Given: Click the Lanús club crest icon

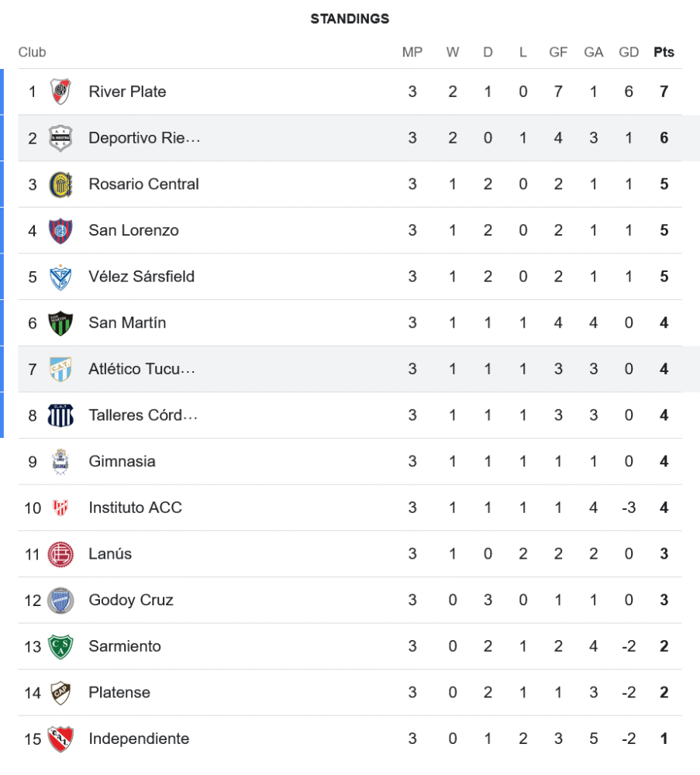Looking at the screenshot, I should (60, 554).
